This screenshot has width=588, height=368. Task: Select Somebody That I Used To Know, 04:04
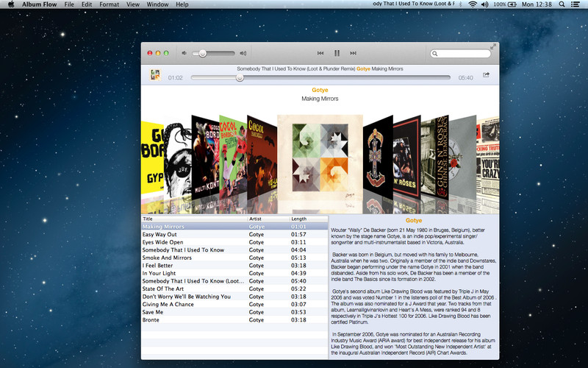(x=234, y=250)
